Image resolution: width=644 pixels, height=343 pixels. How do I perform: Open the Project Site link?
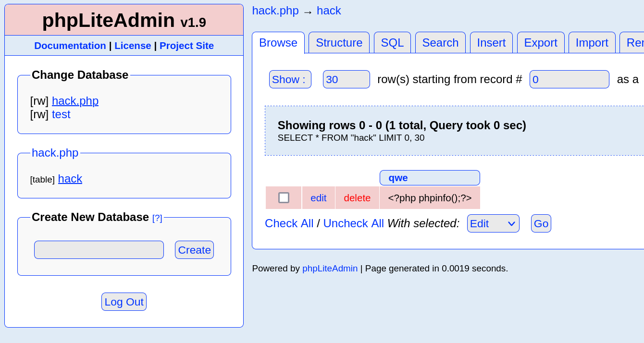(x=186, y=46)
